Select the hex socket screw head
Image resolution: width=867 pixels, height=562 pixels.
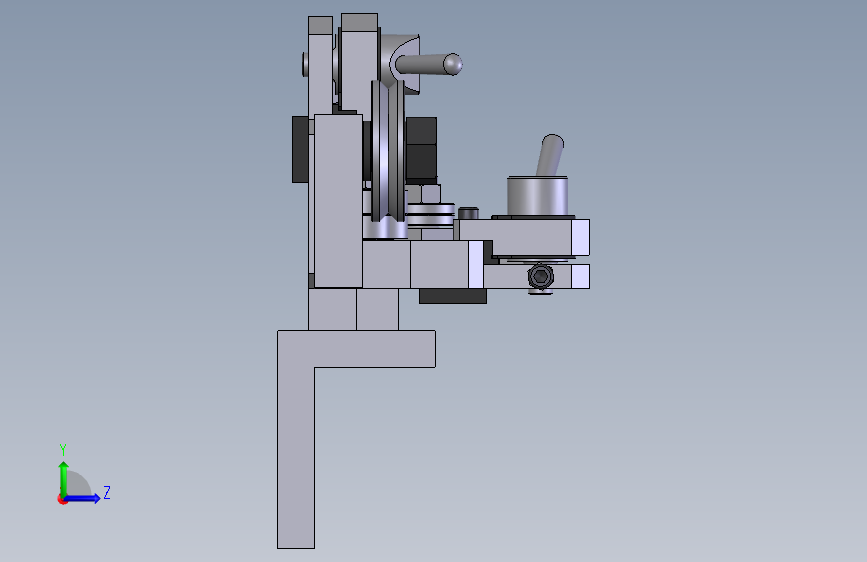click(540, 277)
